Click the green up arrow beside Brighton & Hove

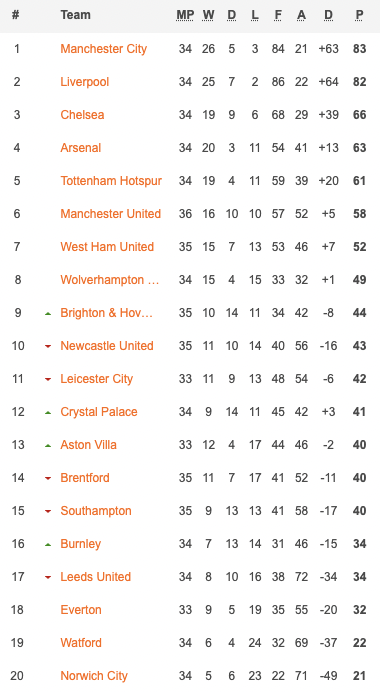click(x=48, y=313)
